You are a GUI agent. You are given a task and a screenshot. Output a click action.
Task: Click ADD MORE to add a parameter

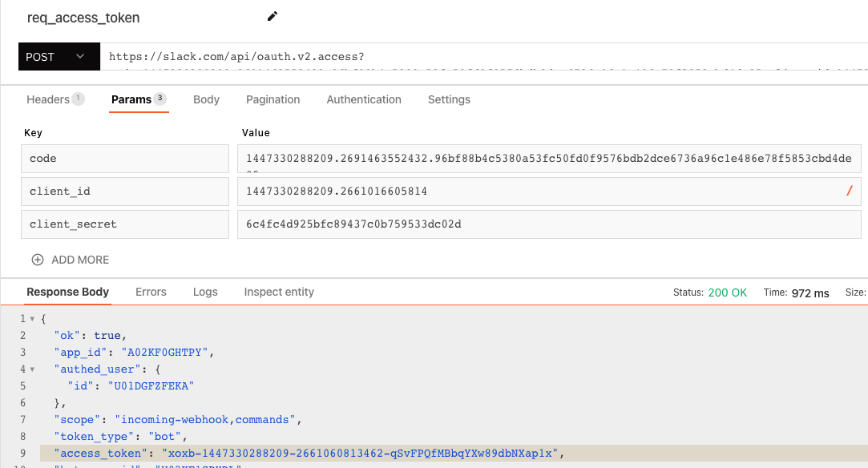[79, 259]
